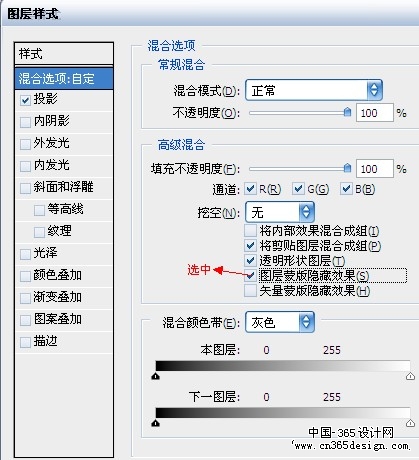Image resolution: width=419 pixels, height=460 pixels.
Task: Uncheck the 投影 style checkbox
Action: point(25,100)
